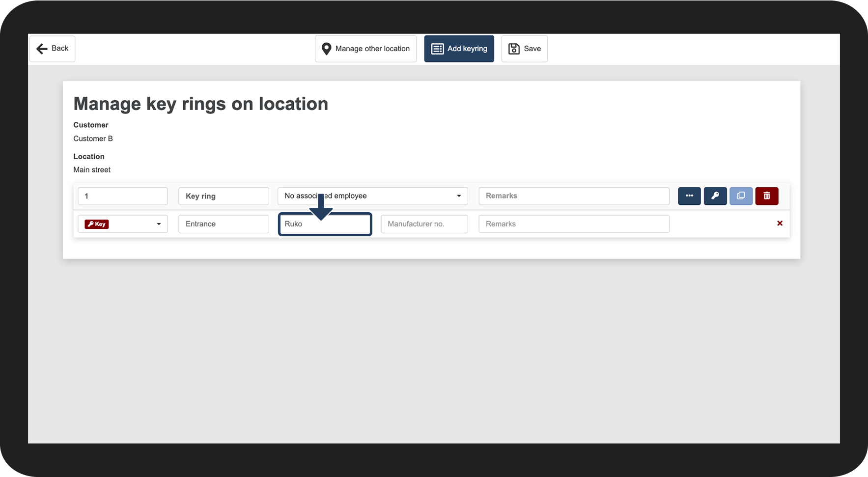The width and height of the screenshot is (868, 477).
Task: Remove the key row with red X
Action: tap(780, 224)
